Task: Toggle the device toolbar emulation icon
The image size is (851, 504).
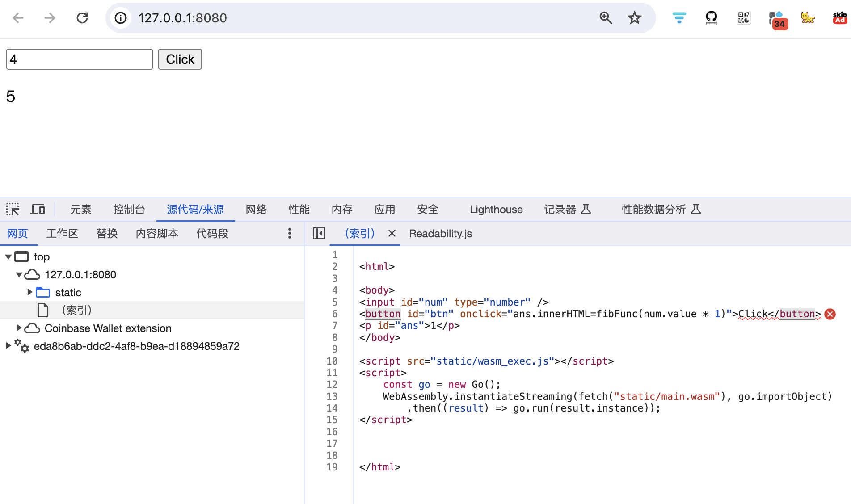Action: (38, 209)
